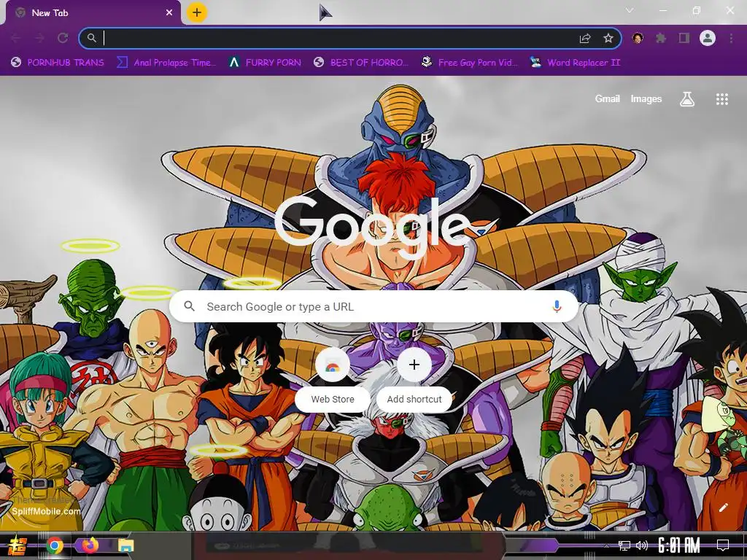The image size is (747, 560).
Task: Open the Windows Start menu
Action: point(18,545)
